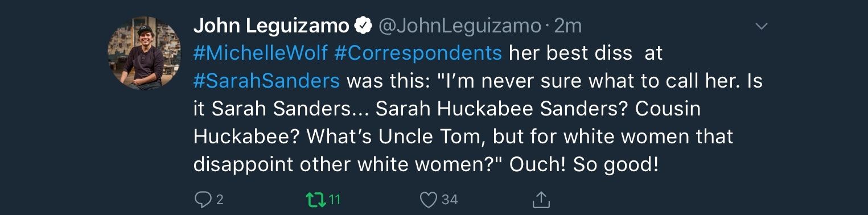Viewport: 868px width, 215px height.
Task: Open tweet via 'Ouch! So good!' text
Action: click(583, 164)
